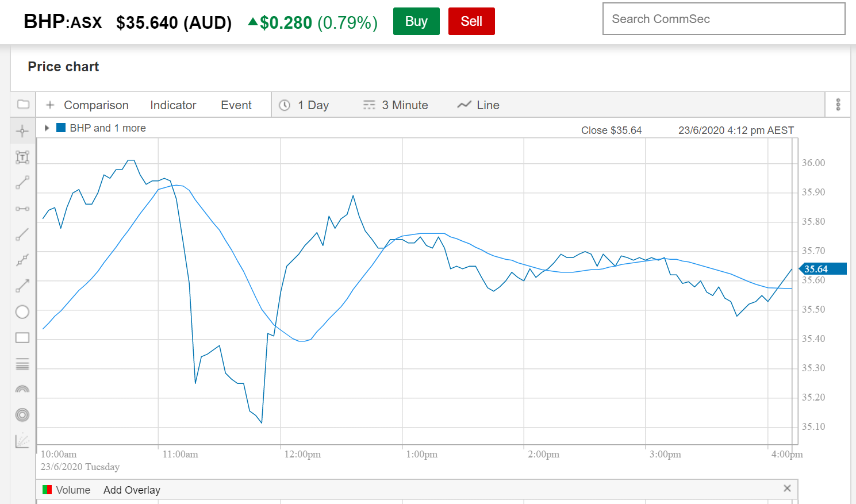
Task: Change the Line chart type
Action: tap(478, 105)
